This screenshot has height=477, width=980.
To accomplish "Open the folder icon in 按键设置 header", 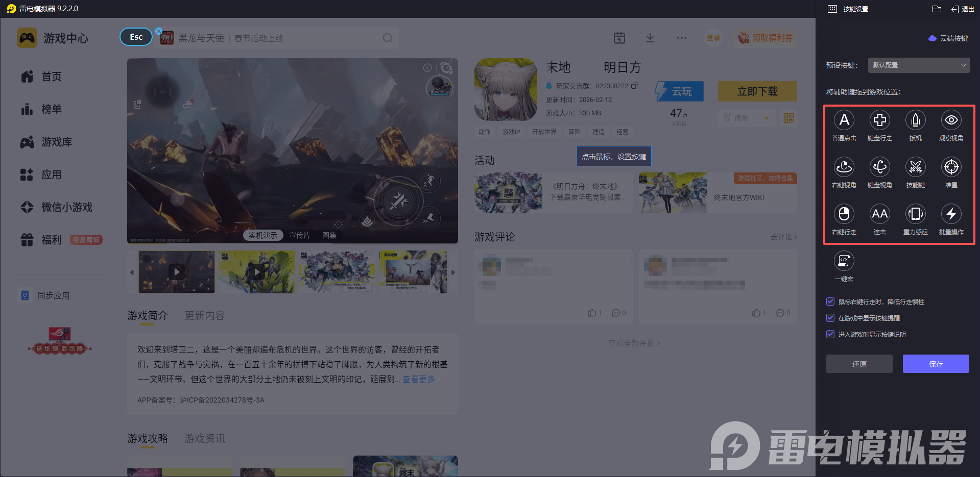I will (x=937, y=9).
